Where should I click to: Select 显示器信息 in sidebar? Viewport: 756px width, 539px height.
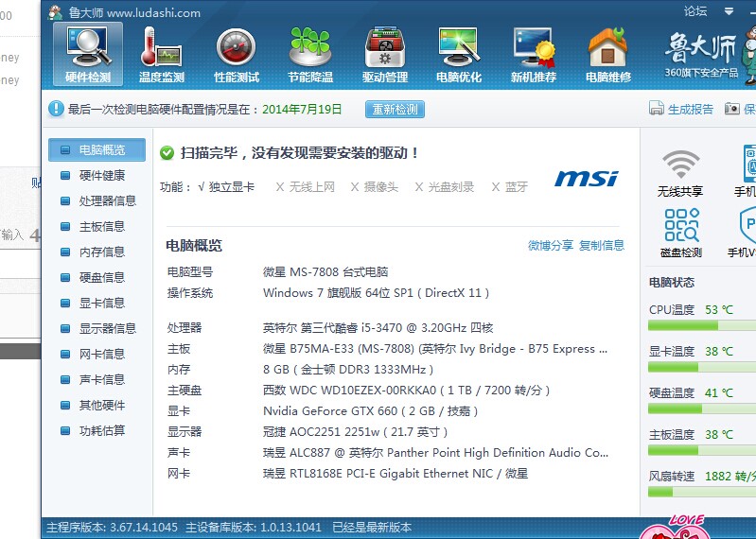click(97, 328)
